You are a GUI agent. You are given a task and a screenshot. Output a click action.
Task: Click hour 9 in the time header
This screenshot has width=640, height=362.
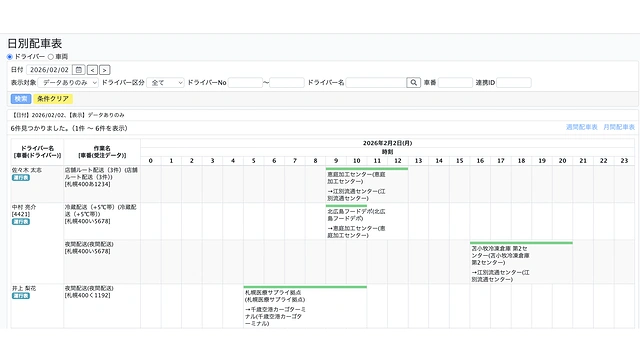click(x=336, y=161)
